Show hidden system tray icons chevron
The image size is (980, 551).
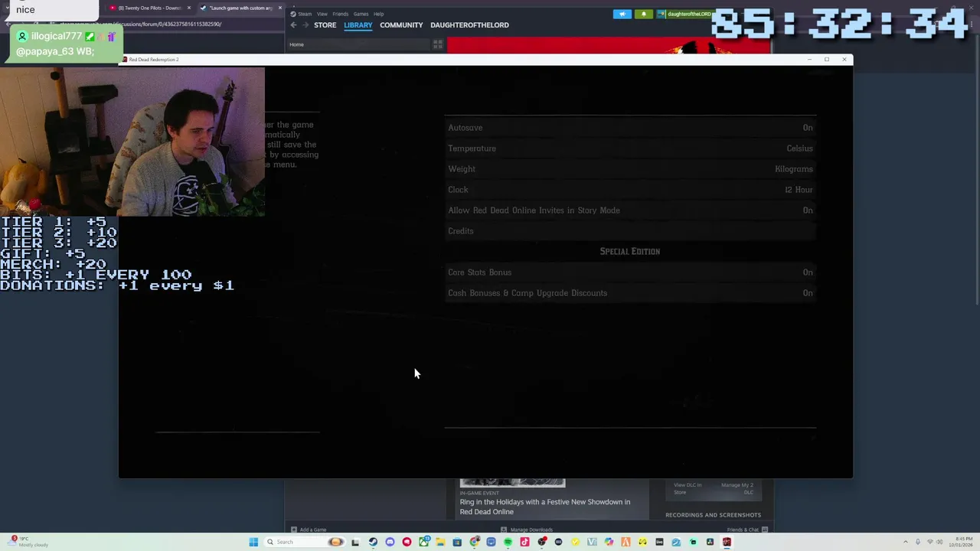906,542
